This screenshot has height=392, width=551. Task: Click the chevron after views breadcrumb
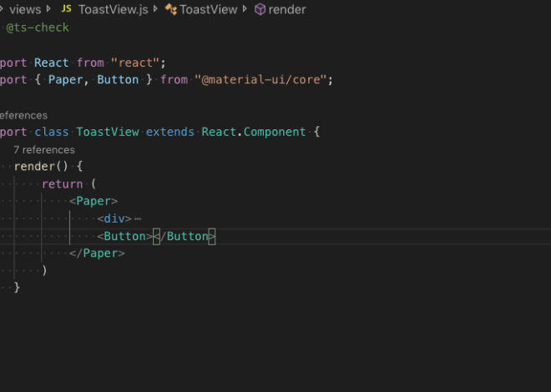tap(48, 9)
